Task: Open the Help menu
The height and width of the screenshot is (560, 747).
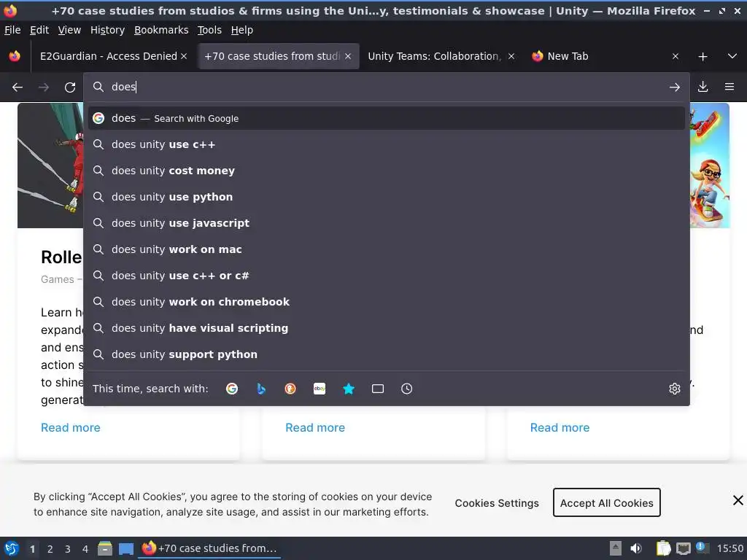Action: click(242, 30)
